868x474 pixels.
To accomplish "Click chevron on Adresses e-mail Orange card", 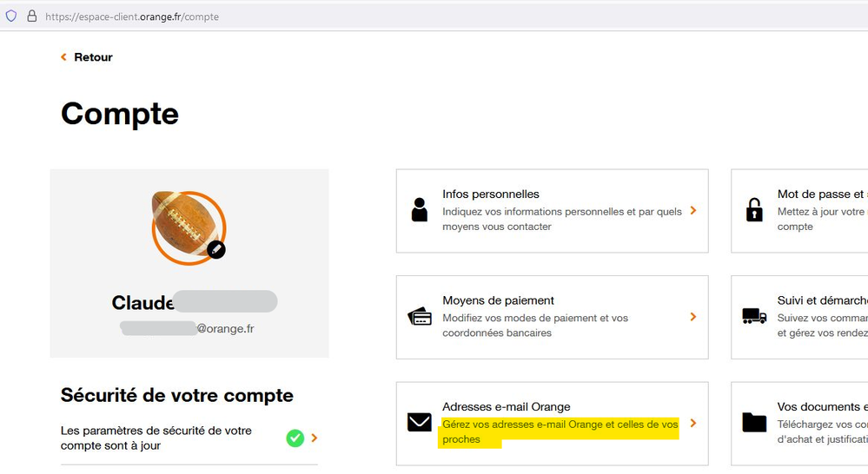I will [x=693, y=423].
